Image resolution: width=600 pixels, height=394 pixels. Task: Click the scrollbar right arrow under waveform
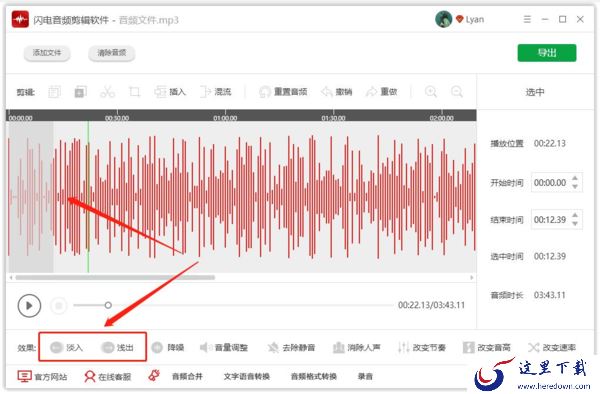pyautogui.click(x=472, y=277)
